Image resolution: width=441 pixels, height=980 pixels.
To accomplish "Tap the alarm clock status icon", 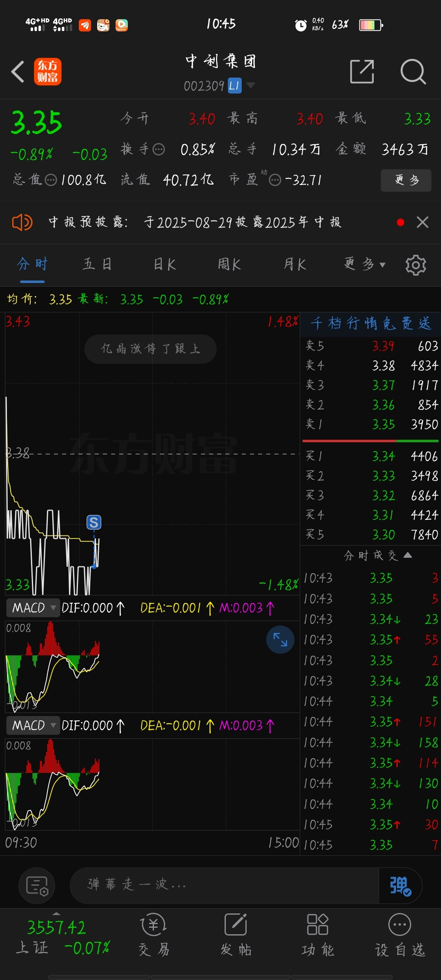I will tap(301, 25).
